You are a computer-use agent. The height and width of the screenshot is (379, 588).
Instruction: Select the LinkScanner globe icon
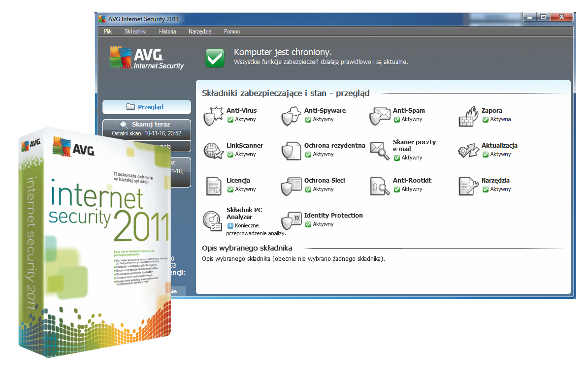[x=213, y=151]
